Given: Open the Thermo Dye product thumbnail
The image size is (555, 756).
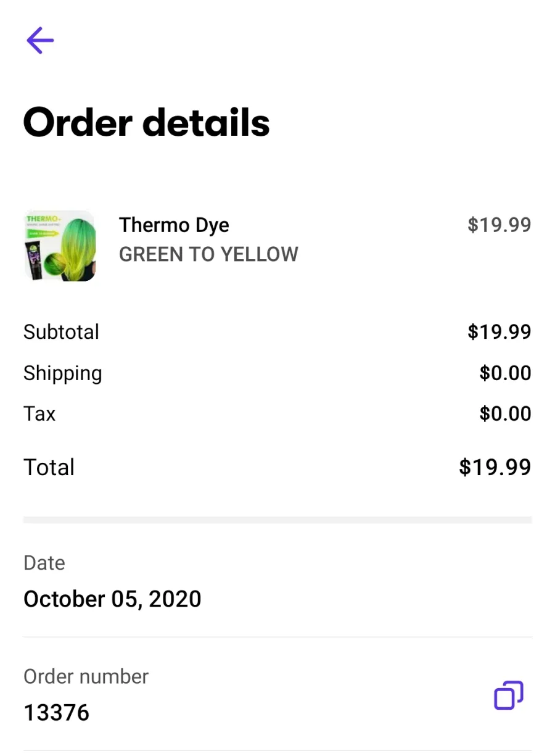Looking at the screenshot, I should point(59,246).
